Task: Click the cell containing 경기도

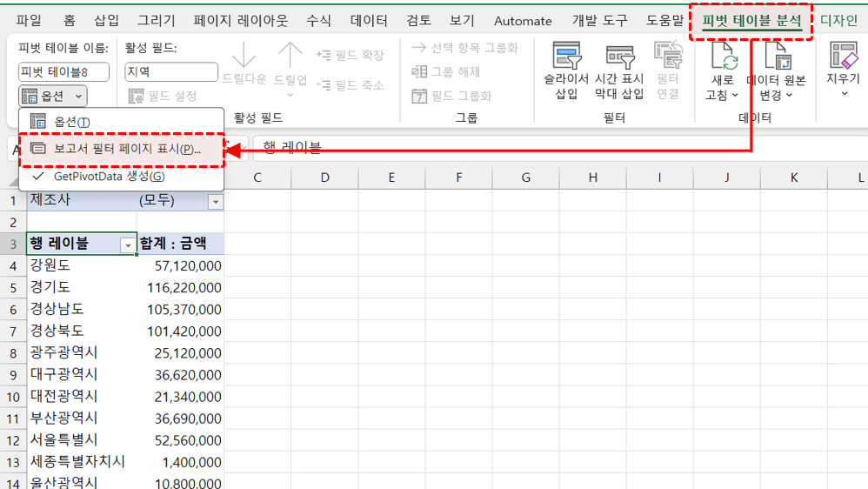Action: pos(82,288)
